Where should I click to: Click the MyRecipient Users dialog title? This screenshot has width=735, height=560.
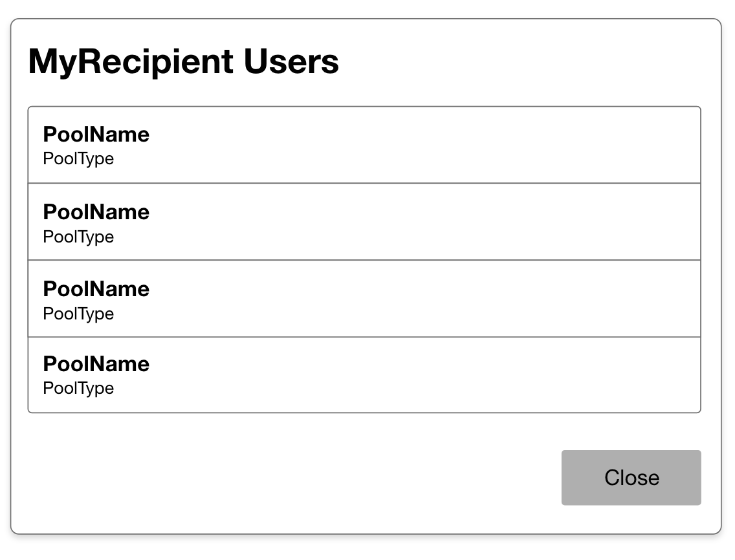(183, 61)
